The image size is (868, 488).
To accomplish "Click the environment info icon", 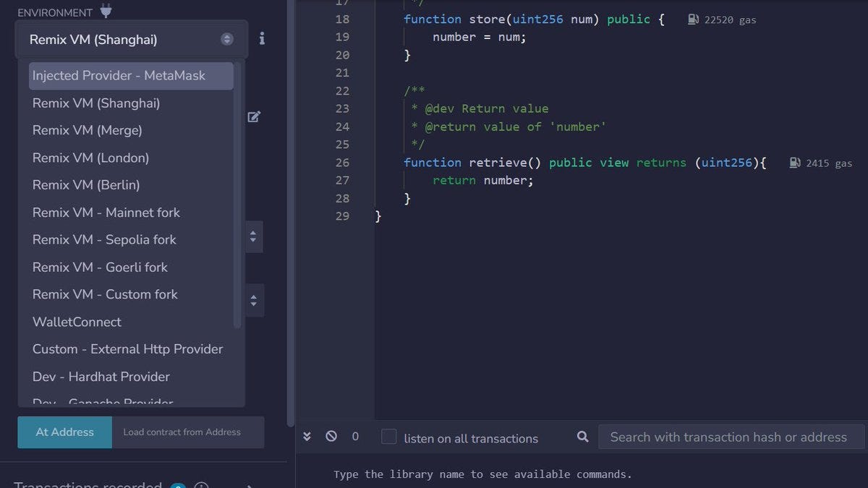I will (x=262, y=38).
